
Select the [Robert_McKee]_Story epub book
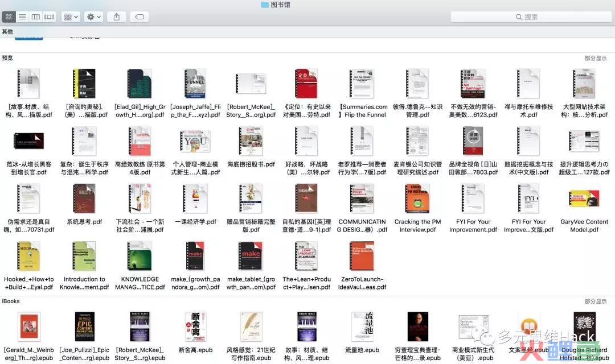click(140, 327)
